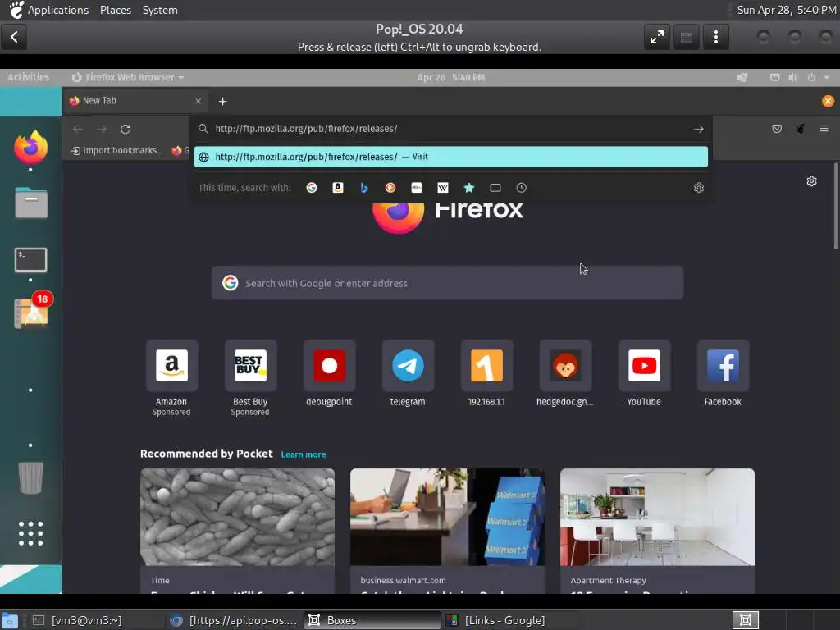The width and height of the screenshot is (840, 630).
Task: Click Activities in guest top bar
Action: click(x=29, y=77)
